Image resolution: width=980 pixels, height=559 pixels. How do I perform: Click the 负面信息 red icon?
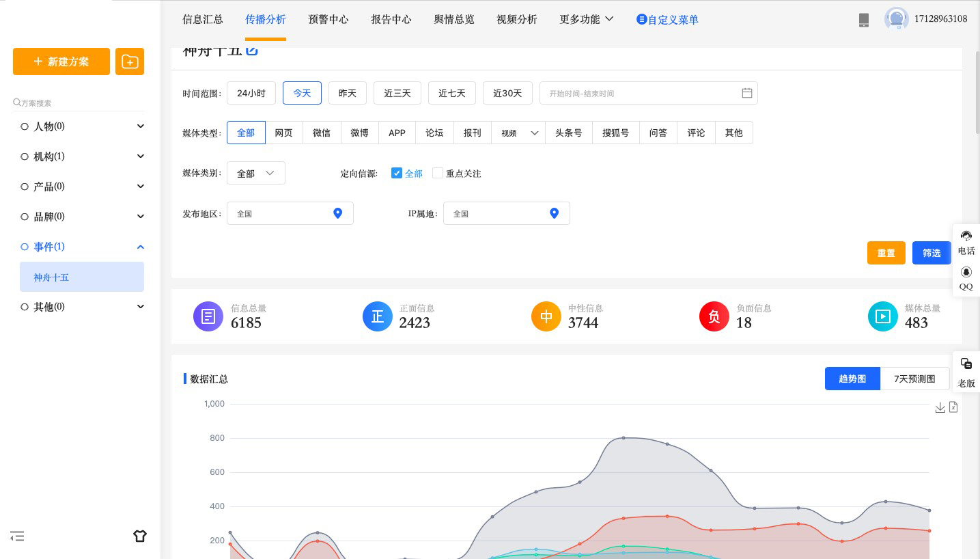tap(714, 316)
